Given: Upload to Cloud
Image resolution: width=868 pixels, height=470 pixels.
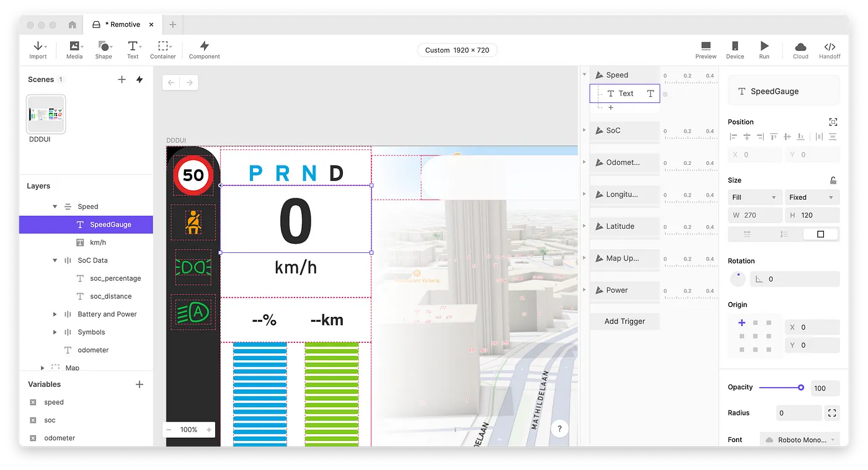Looking at the screenshot, I should coord(800,50).
